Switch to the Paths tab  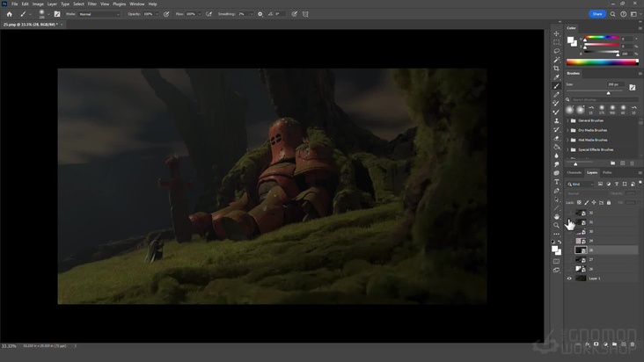tap(607, 172)
